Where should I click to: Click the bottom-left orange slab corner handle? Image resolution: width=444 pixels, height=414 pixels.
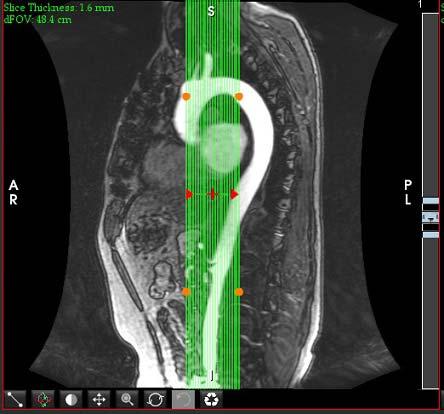pyautogui.click(x=186, y=292)
